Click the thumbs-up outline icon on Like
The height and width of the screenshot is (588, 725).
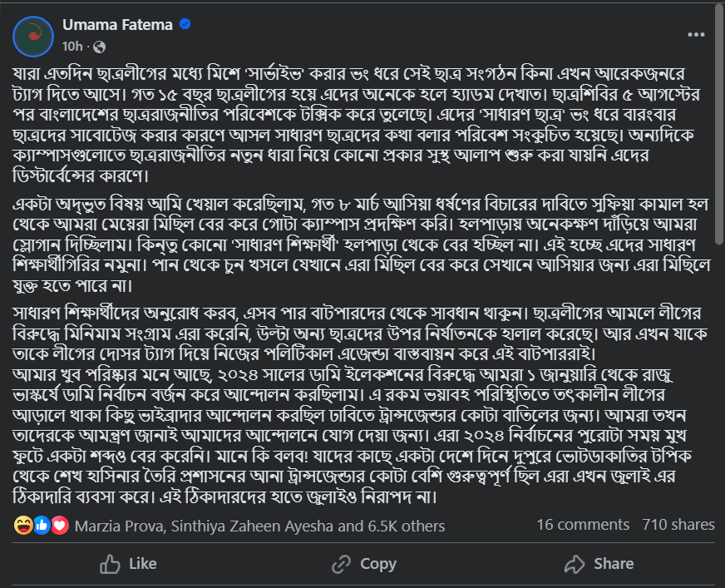point(111,564)
